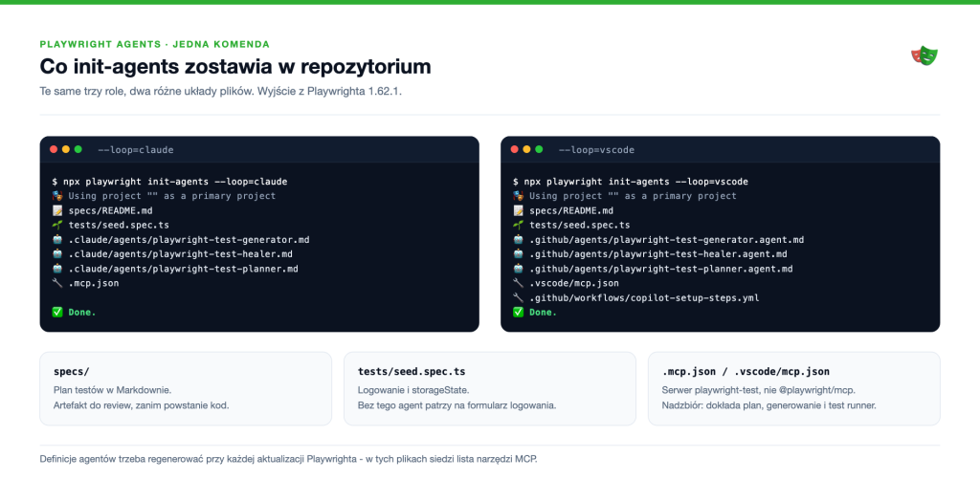This screenshot has width=980, height=479.
Task: Click the memo emoji beside specs/README.md in the claude terminal
Action: tap(57, 210)
